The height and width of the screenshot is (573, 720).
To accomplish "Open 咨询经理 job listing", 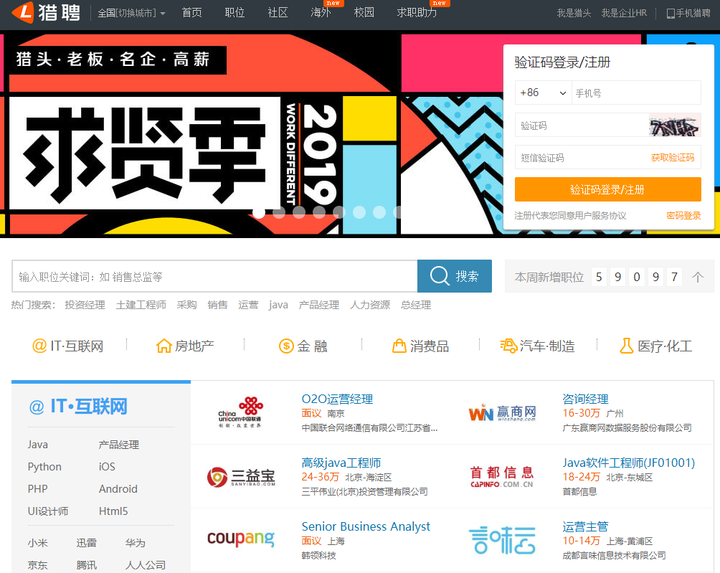I will [x=585, y=399].
